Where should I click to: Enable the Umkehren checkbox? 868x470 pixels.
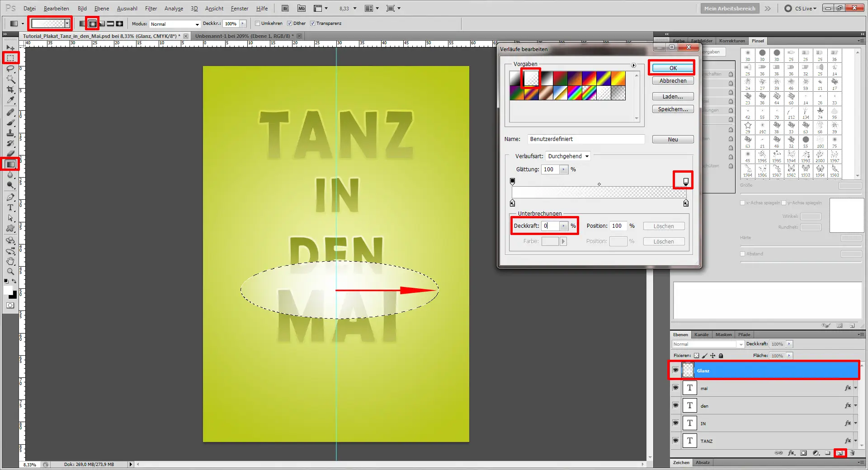point(258,23)
